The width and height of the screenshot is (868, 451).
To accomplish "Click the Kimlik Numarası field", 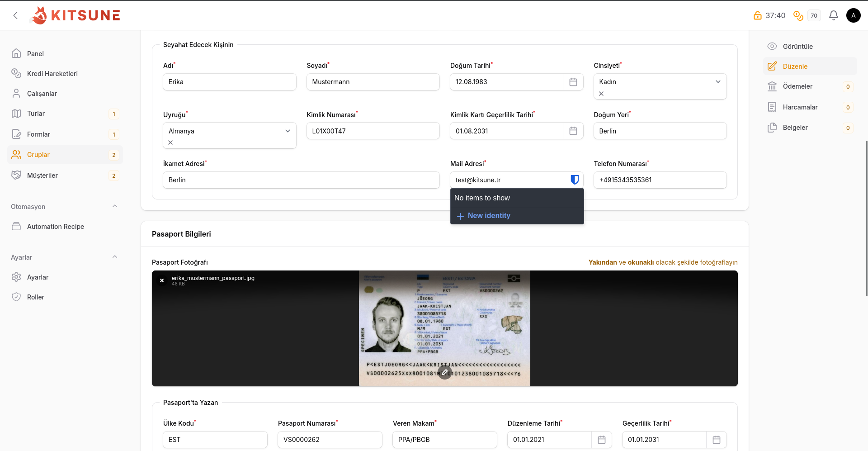I will (x=373, y=131).
